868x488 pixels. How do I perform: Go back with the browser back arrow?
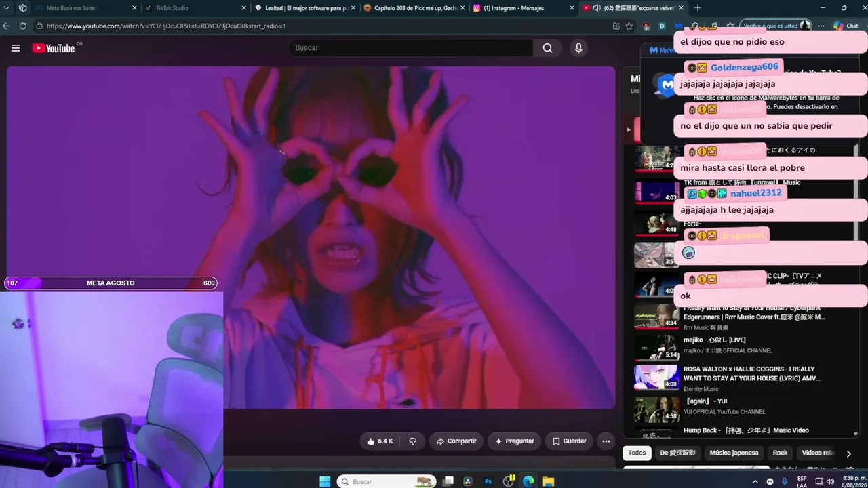point(7,26)
